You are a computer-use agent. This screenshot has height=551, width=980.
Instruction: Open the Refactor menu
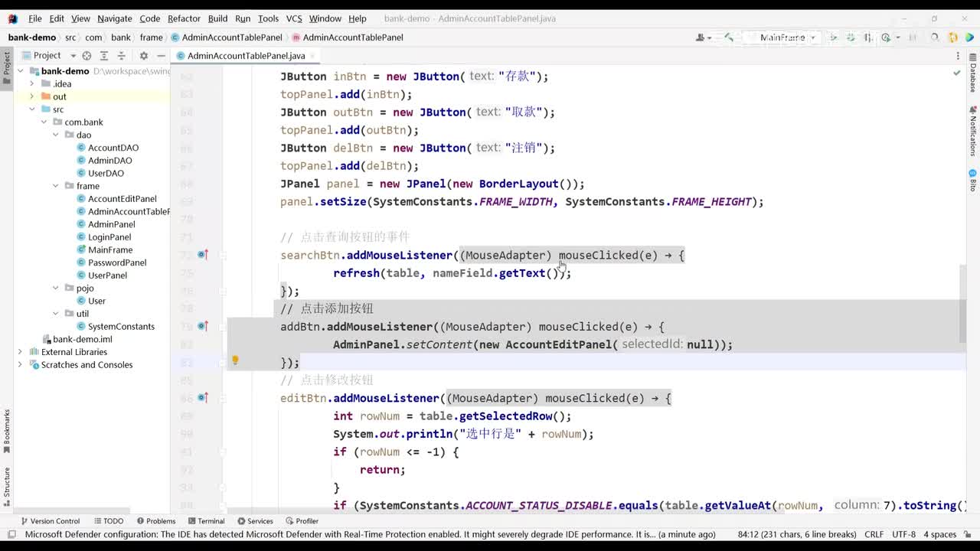(184, 18)
